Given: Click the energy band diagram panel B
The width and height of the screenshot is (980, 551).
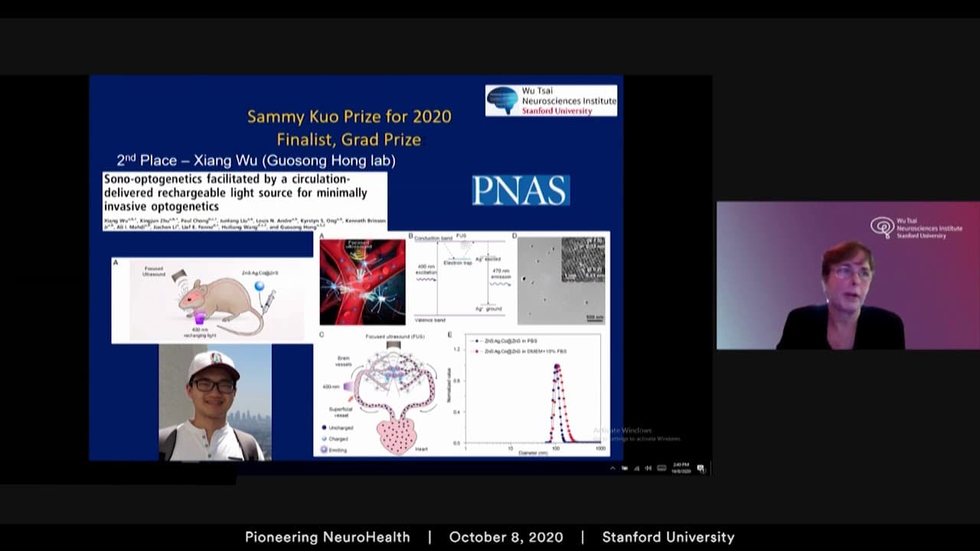Looking at the screenshot, I should [459, 279].
